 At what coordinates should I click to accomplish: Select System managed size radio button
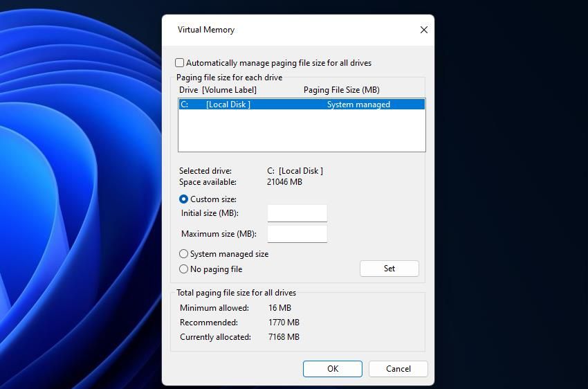pos(184,254)
